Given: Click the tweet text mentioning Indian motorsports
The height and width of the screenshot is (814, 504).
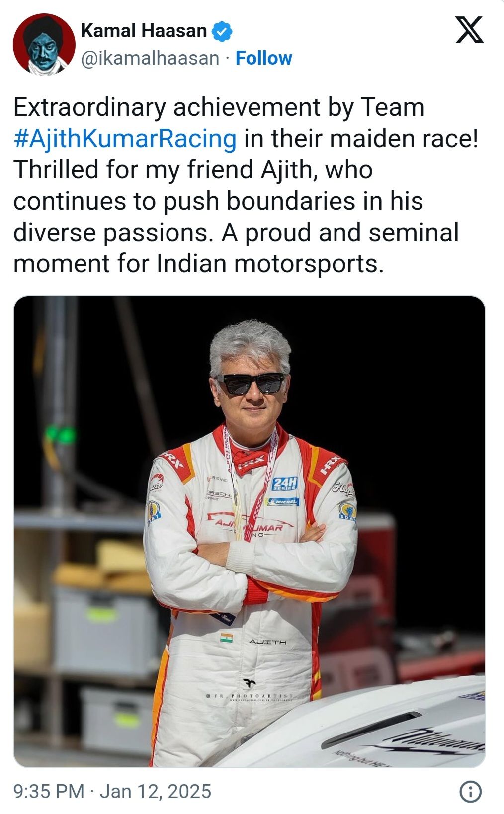Looking at the screenshot, I should point(199,264).
